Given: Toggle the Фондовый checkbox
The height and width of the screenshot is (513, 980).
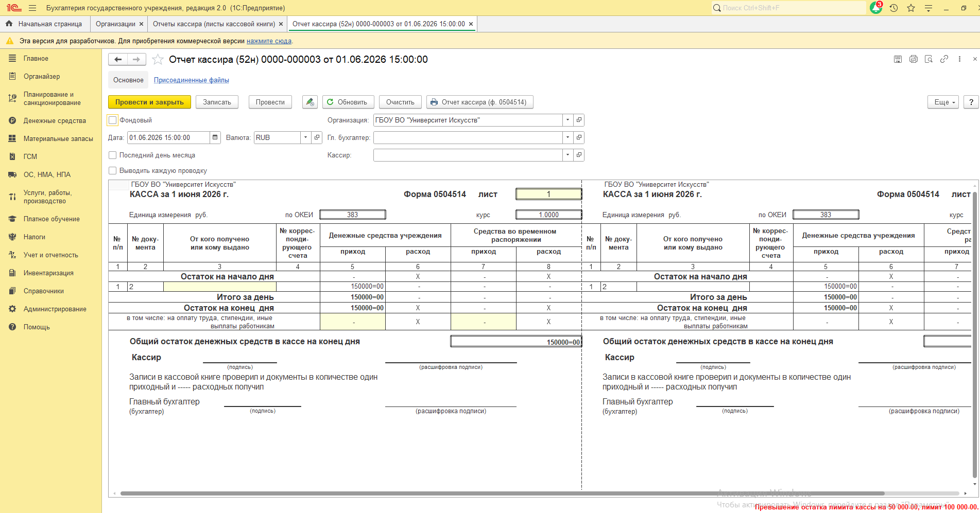Looking at the screenshot, I should pyautogui.click(x=113, y=120).
